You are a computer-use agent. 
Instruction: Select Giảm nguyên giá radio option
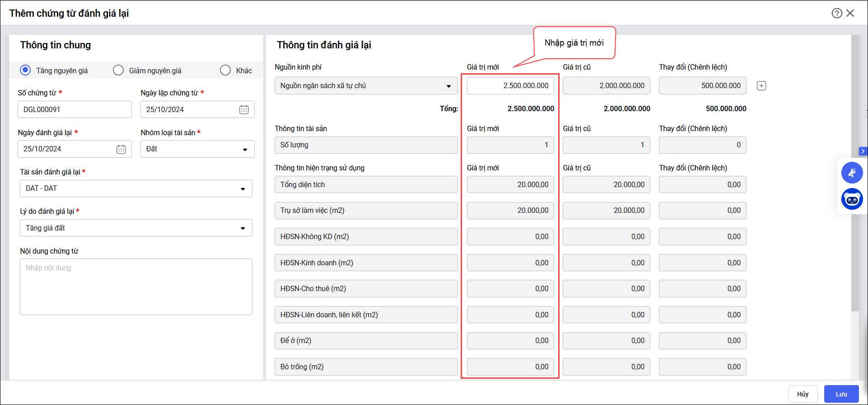(x=118, y=70)
